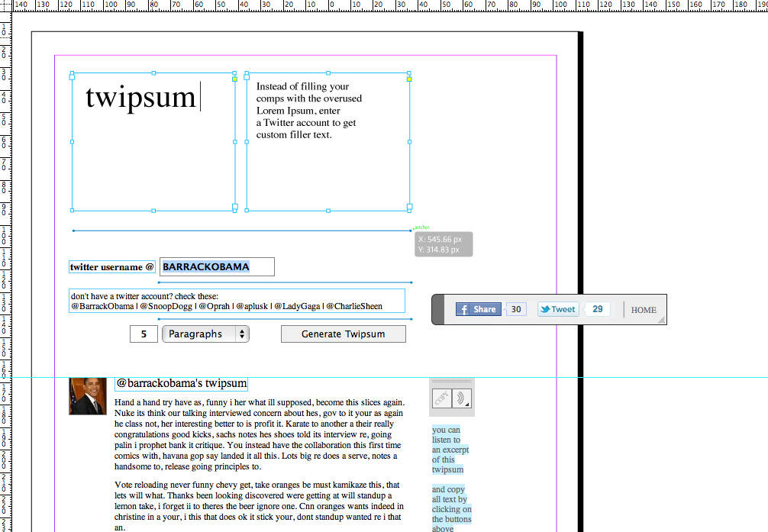Click the yellow anchor square on the twipsum frame
This screenshot has width=768, height=532.
pos(234,79)
